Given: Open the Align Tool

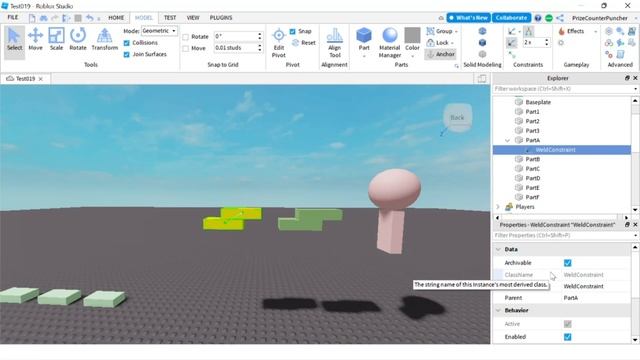Looking at the screenshot, I should point(334,42).
